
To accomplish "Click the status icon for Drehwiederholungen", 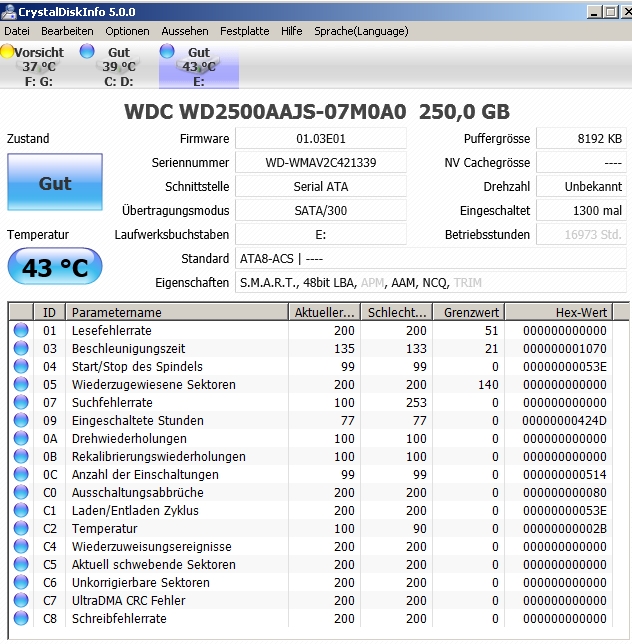I will 21,438.
